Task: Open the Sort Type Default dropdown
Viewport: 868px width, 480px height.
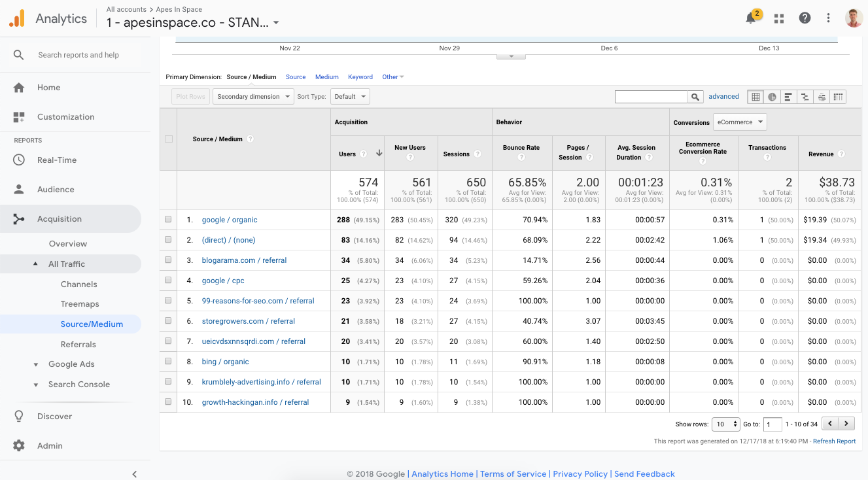Action: [x=350, y=97]
